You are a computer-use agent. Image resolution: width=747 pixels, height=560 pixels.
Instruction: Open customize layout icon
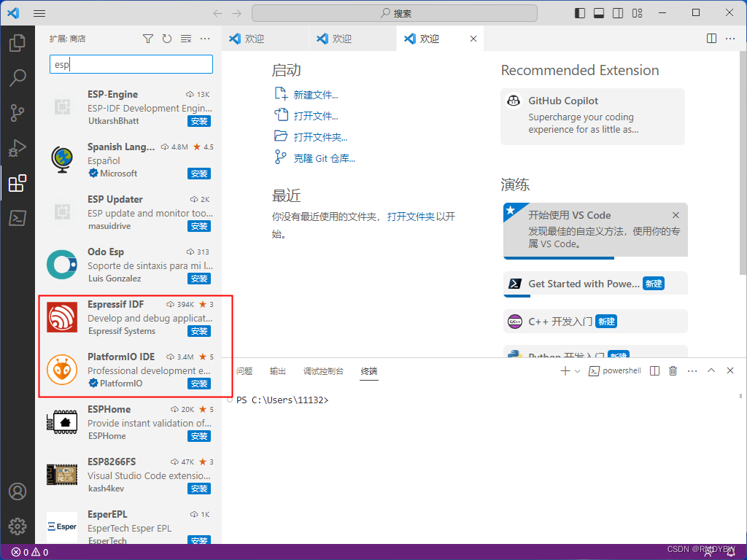pos(637,13)
